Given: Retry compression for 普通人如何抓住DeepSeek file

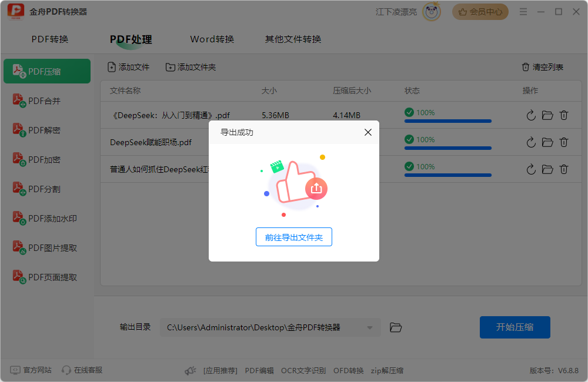Looking at the screenshot, I should (530, 169).
